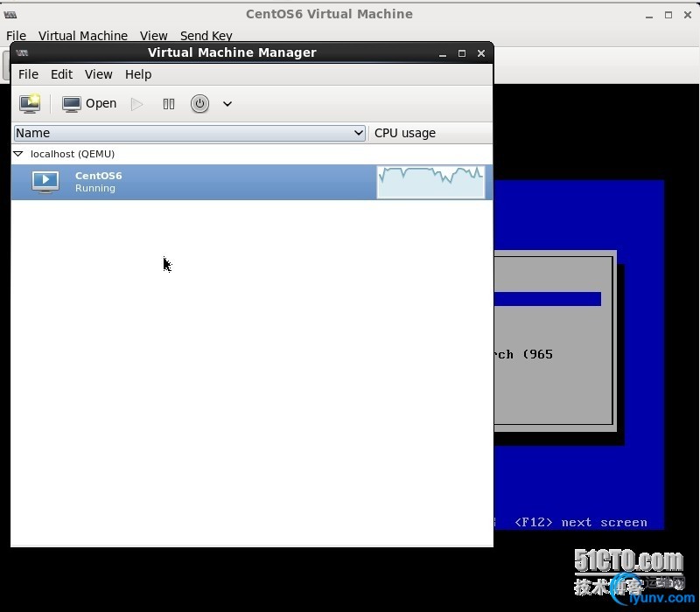The height and width of the screenshot is (612, 700).
Task: Click the Virtual Machine Manager title bar icon
Action: (x=22, y=53)
